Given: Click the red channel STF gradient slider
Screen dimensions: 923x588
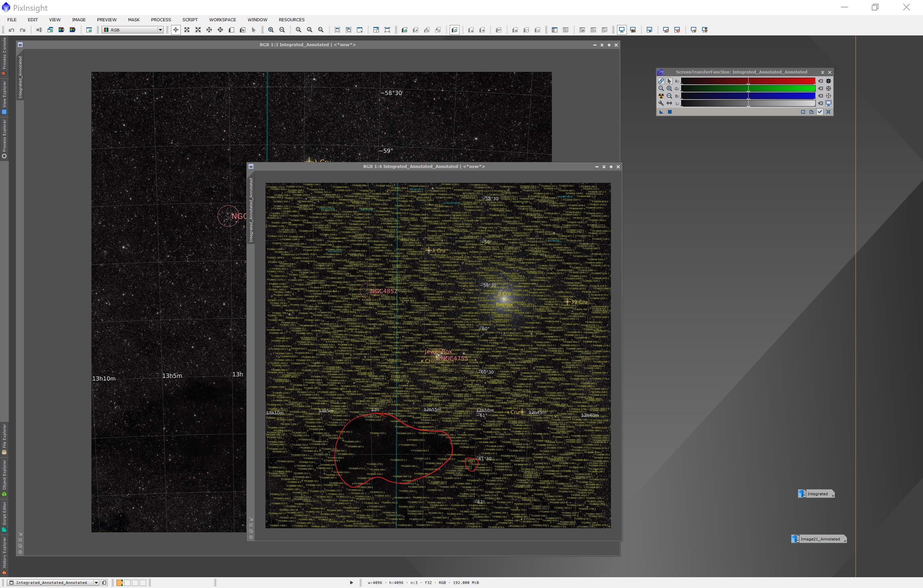Looking at the screenshot, I should coord(748,81).
